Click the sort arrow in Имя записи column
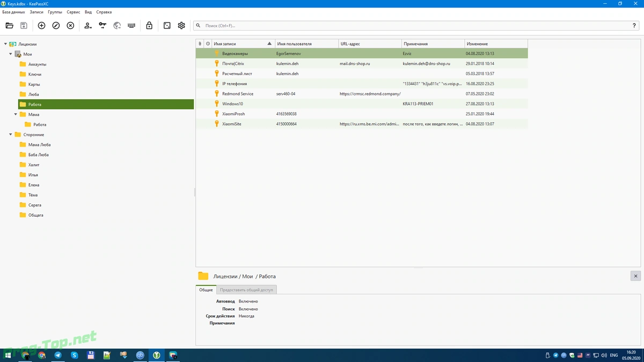This screenshot has height=362, width=644. point(269,43)
